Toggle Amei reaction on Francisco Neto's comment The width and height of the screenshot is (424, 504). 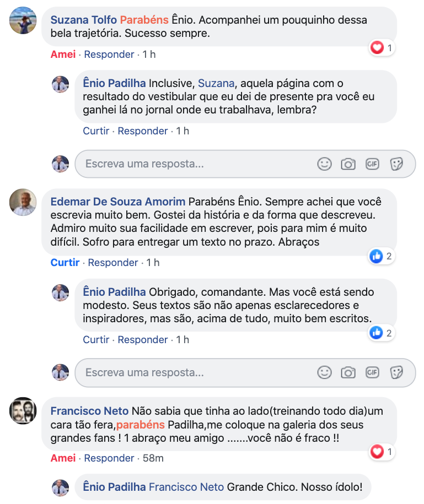pyautogui.click(x=63, y=458)
